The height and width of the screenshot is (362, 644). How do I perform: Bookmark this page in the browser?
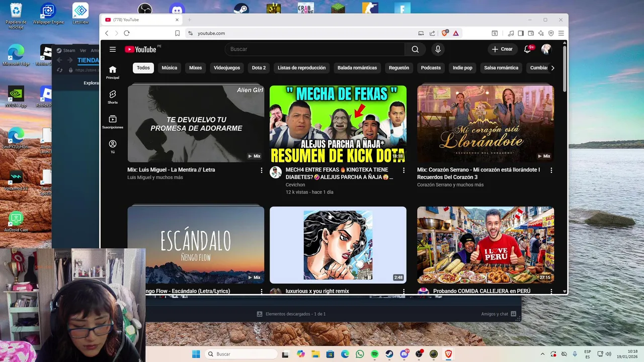point(177,33)
